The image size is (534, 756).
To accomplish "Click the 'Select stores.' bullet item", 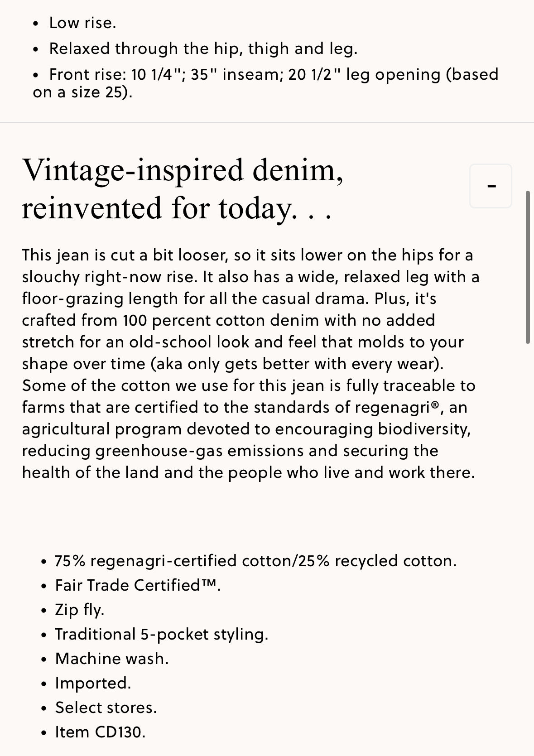I will coord(106,708).
